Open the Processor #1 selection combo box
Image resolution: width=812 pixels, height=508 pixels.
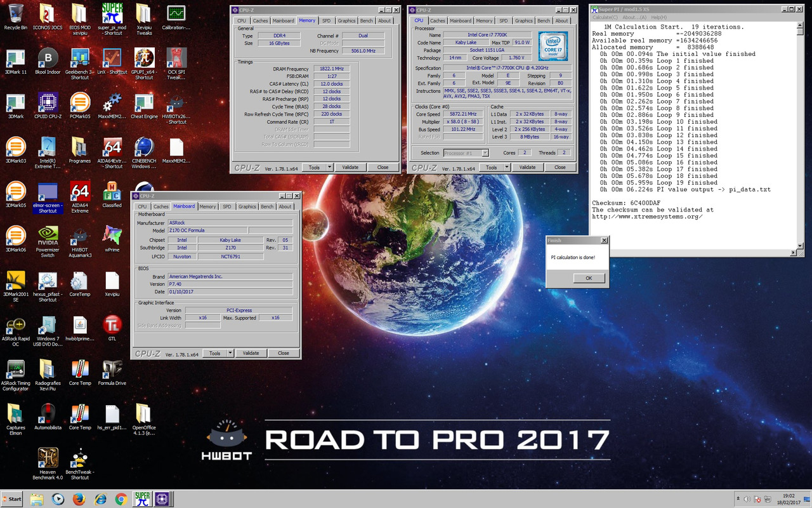click(466, 153)
